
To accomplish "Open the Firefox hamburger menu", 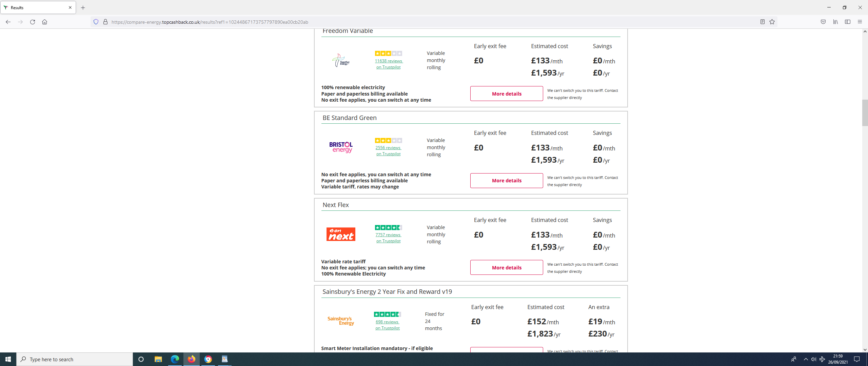I will coord(860,22).
